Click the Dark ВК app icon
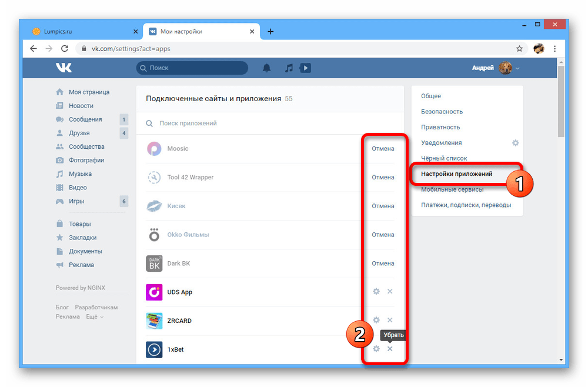 (x=154, y=263)
